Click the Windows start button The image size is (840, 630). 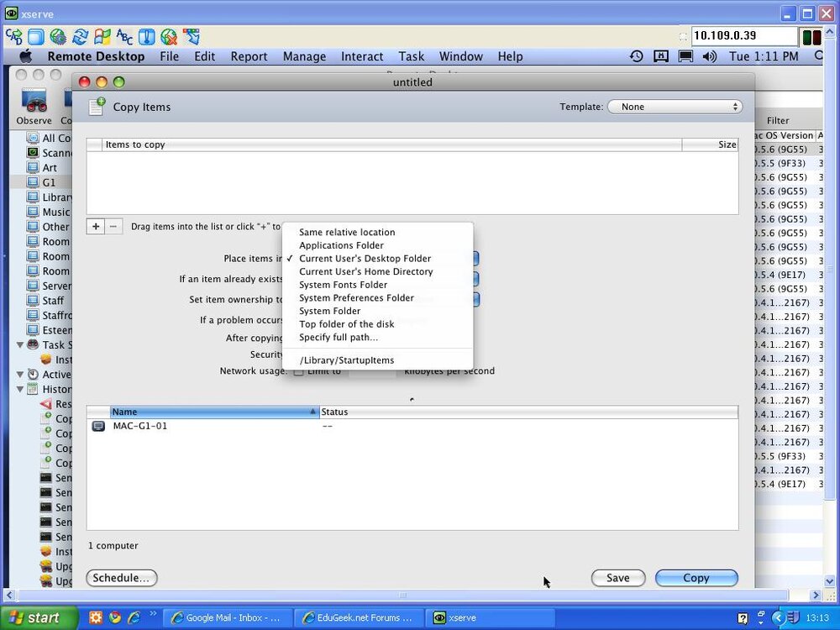pyautogui.click(x=39, y=617)
